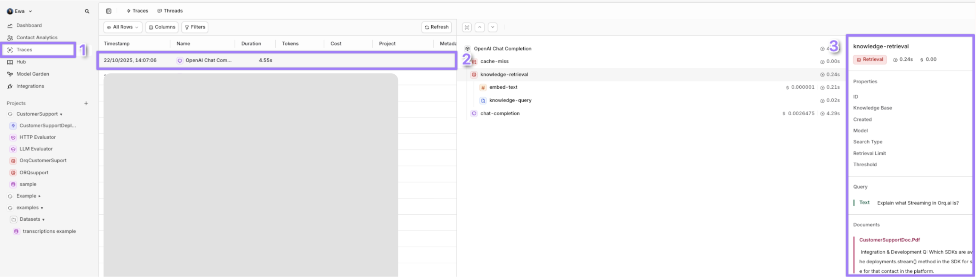Screen dimensions: 980x280
Task: Open Integrations in the sidebar
Action: pos(30,87)
